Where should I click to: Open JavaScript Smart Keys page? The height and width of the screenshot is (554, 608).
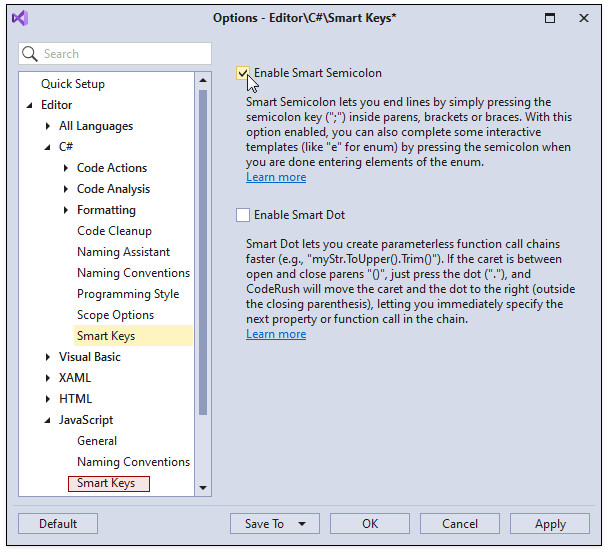(109, 483)
